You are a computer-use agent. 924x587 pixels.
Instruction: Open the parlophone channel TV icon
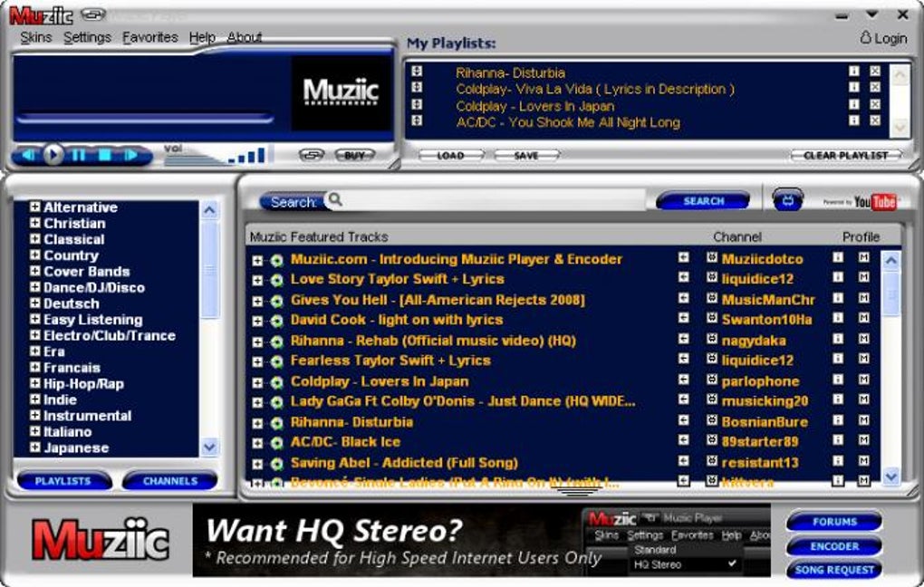[712, 380]
